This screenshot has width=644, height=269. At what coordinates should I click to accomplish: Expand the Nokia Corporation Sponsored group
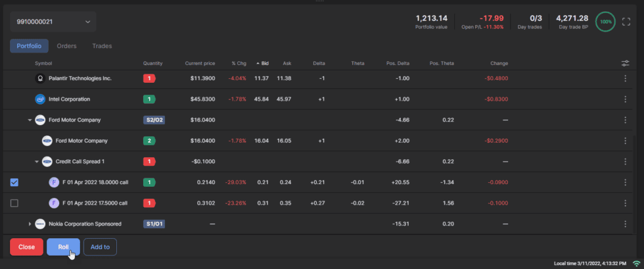30,224
